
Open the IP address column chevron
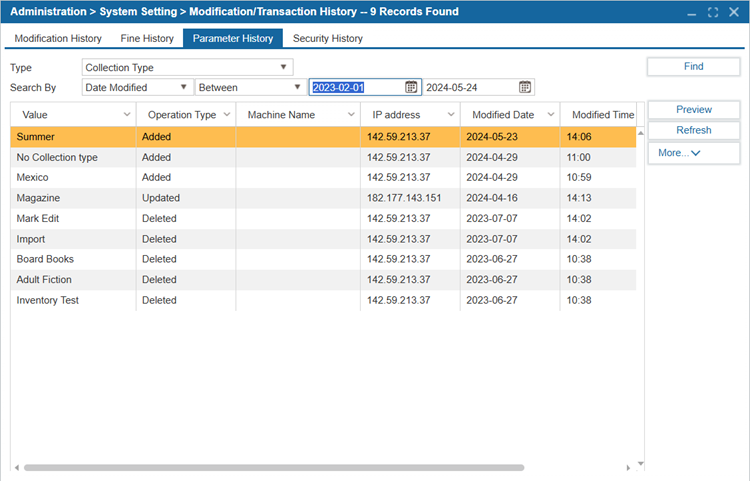pos(451,114)
